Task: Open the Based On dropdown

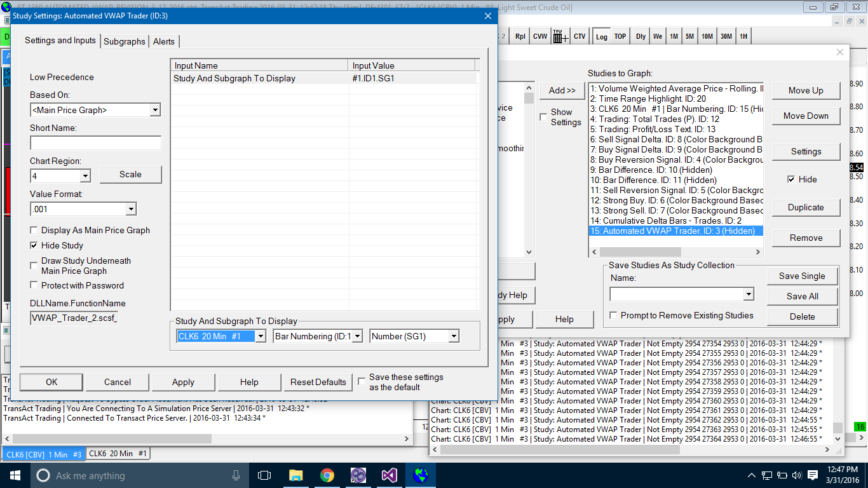Action: click(155, 110)
